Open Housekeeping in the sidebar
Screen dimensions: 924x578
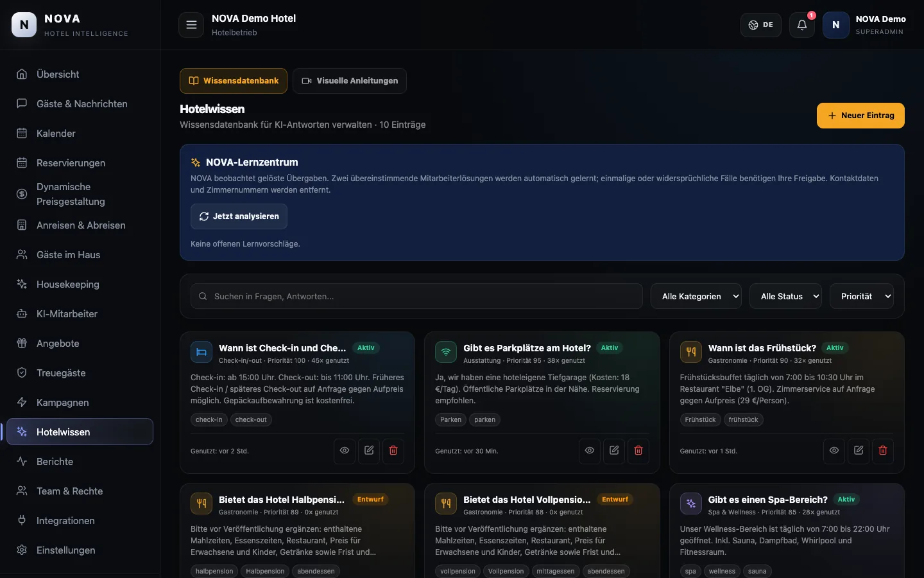tap(80, 284)
